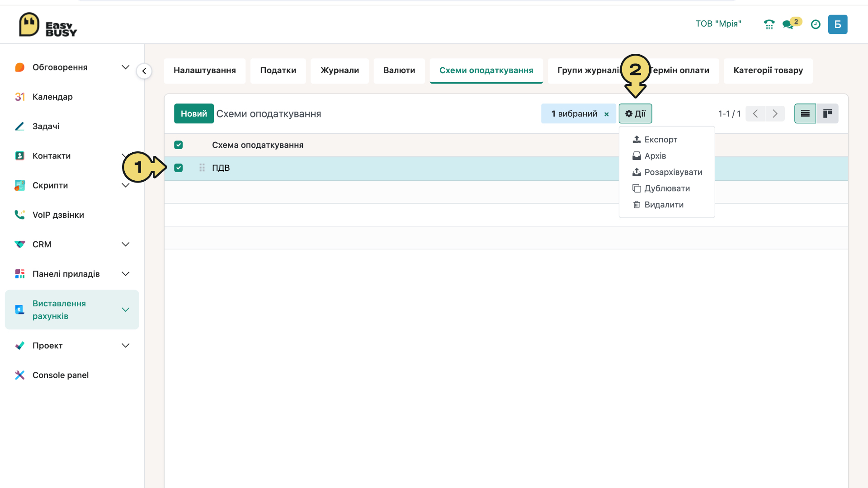This screenshot has height=488, width=868.
Task: Uncheck the select-all header checkbox
Action: 179,145
